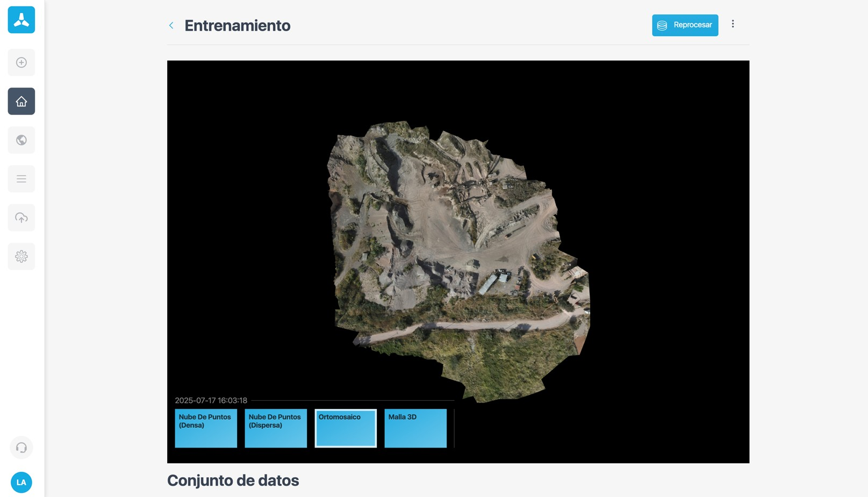Select the Ortomosaico tile
Image resolution: width=868 pixels, height=497 pixels.
(346, 428)
